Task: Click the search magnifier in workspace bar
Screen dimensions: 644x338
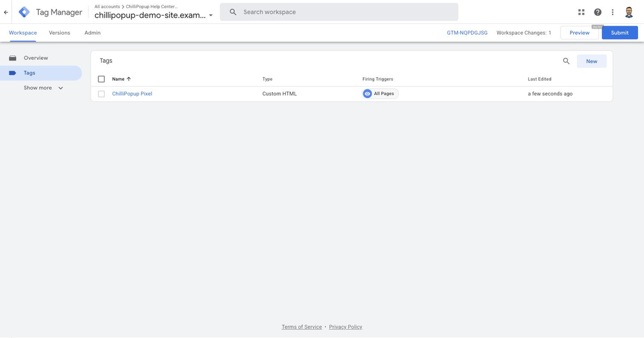Action: click(233, 12)
